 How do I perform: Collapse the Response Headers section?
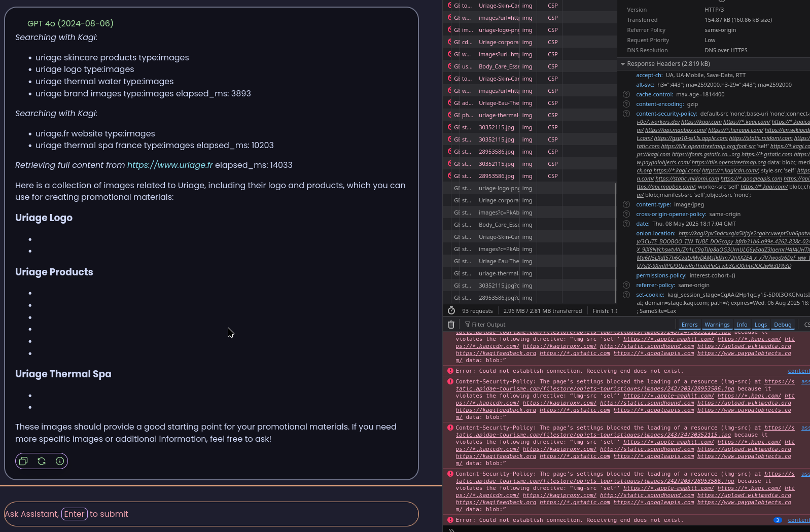622,64
